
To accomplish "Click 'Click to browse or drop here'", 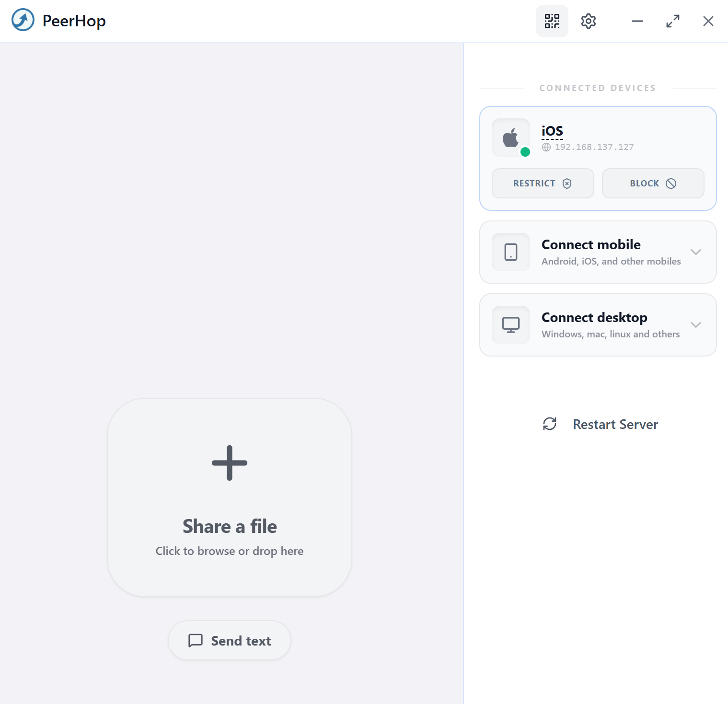I will tap(230, 551).
